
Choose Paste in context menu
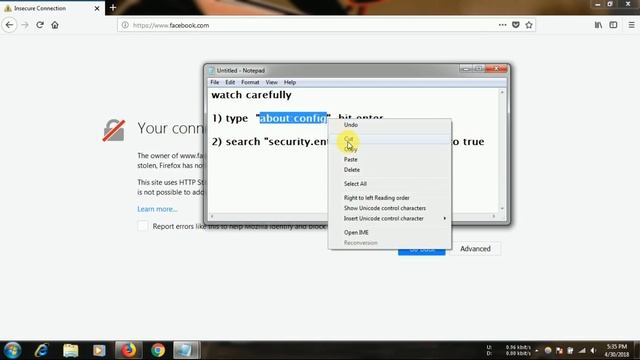[390, 160]
